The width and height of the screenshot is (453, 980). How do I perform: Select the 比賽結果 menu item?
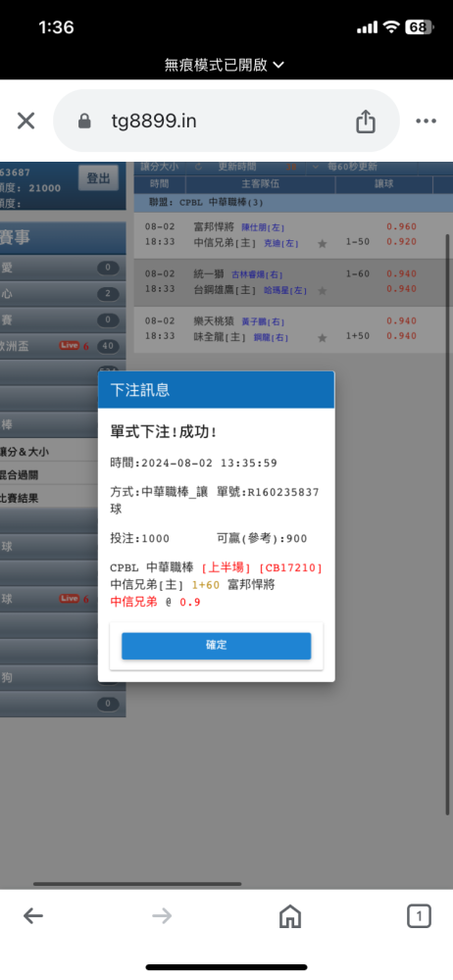(63, 498)
